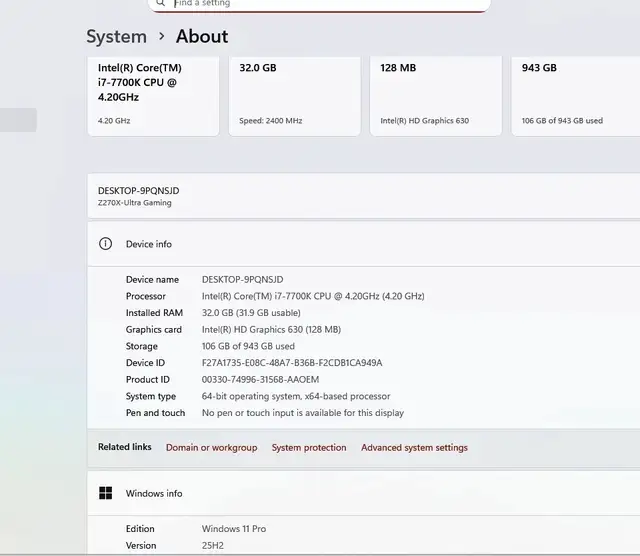Open the 128 MB graphics card tile
The height and width of the screenshot is (556, 640).
click(x=436, y=96)
